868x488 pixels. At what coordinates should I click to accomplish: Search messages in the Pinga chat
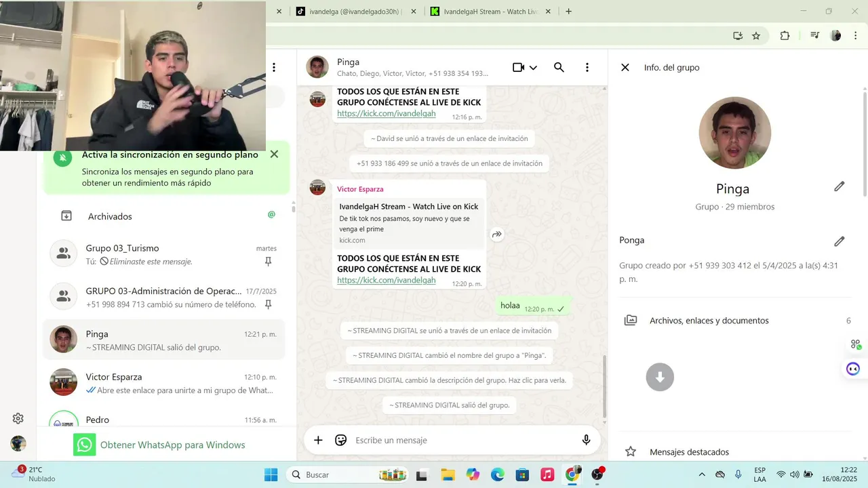pyautogui.click(x=559, y=67)
